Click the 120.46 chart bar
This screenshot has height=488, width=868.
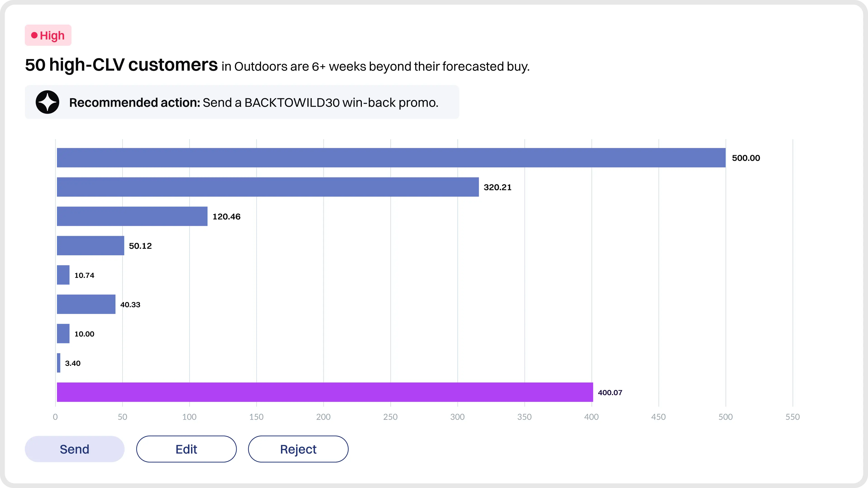pyautogui.click(x=132, y=216)
